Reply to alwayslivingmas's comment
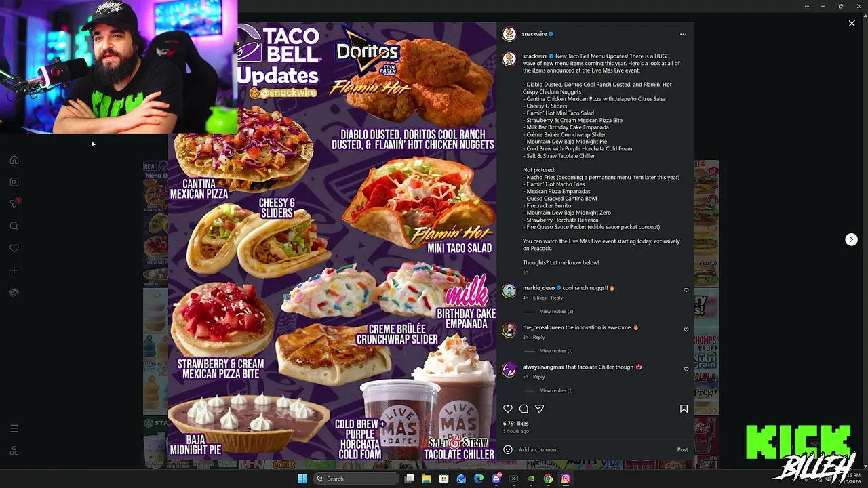 tap(538, 377)
